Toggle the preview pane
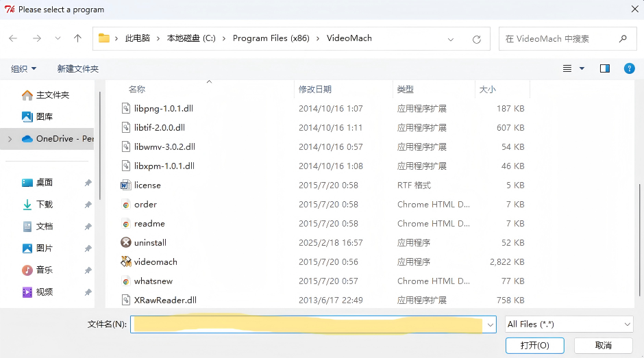 pyautogui.click(x=604, y=68)
